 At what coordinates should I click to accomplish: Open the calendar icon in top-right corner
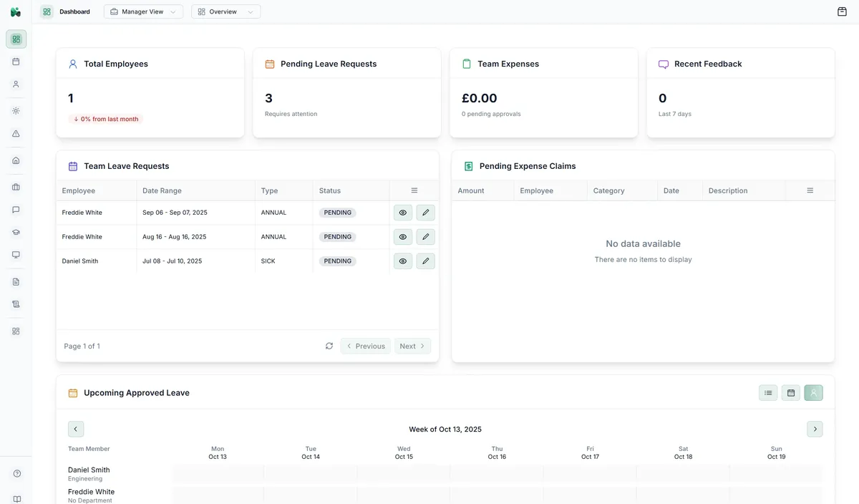[x=842, y=11]
